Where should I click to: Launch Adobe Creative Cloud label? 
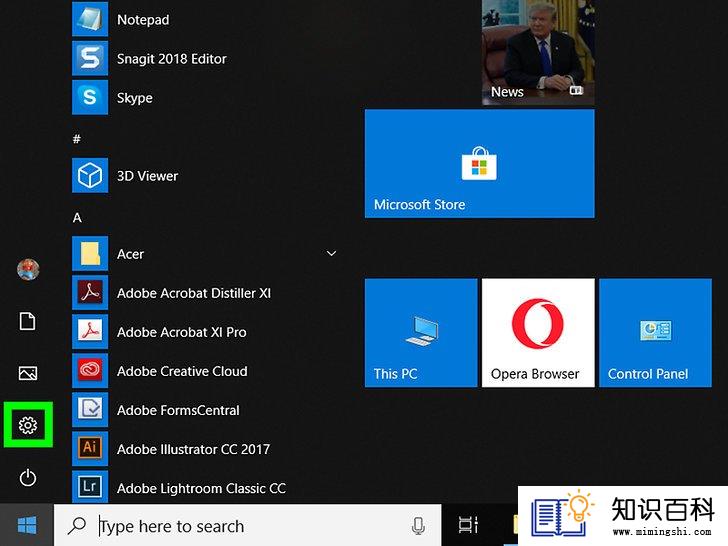click(182, 371)
